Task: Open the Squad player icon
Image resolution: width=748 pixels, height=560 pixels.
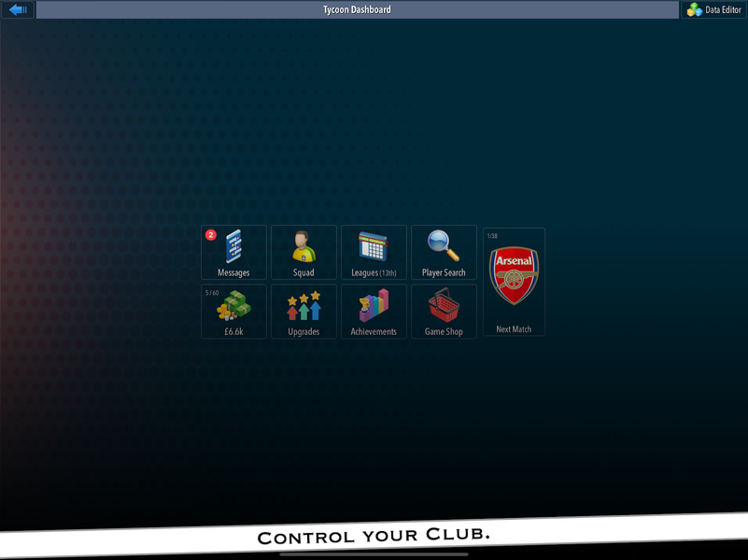Action: tap(303, 247)
